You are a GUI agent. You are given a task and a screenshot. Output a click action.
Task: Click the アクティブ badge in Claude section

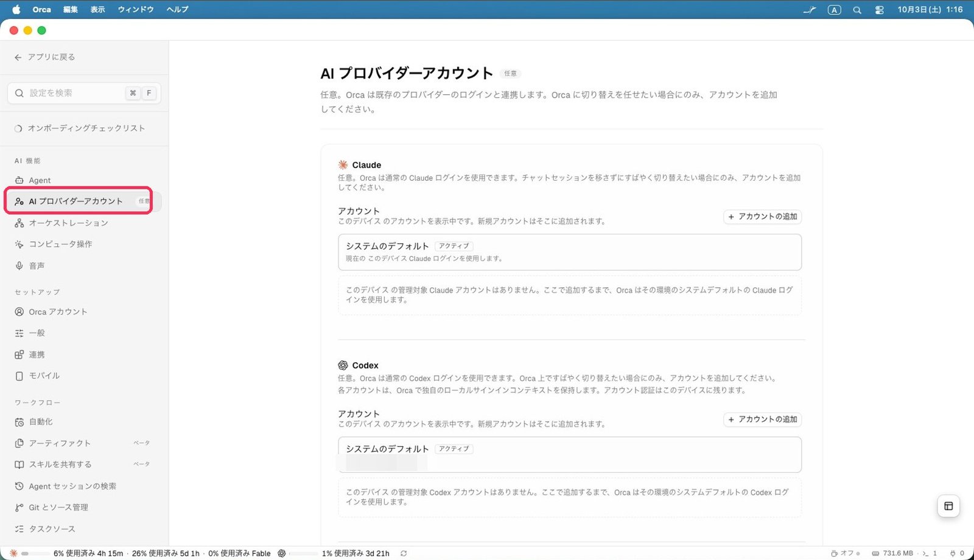click(x=454, y=246)
